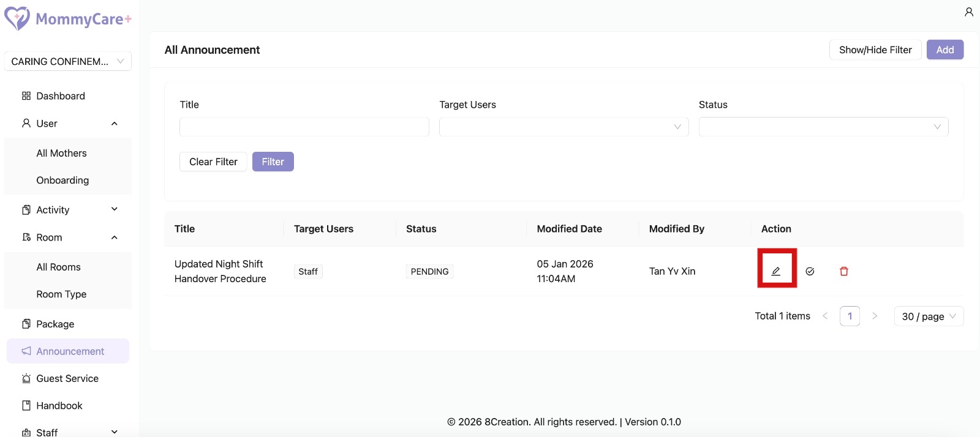Image resolution: width=980 pixels, height=437 pixels.
Task: Open the Status filter dropdown
Action: (x=823, y=127)
